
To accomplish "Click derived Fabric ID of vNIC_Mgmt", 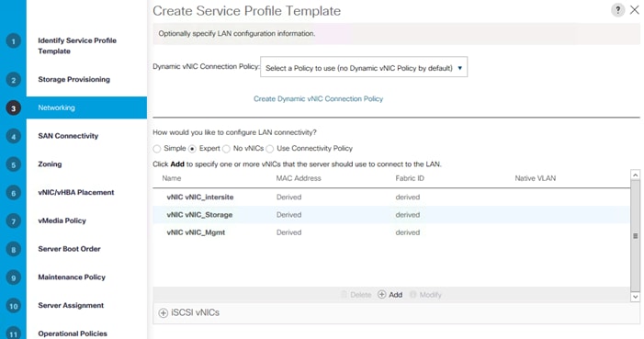I will coord(407,232).
